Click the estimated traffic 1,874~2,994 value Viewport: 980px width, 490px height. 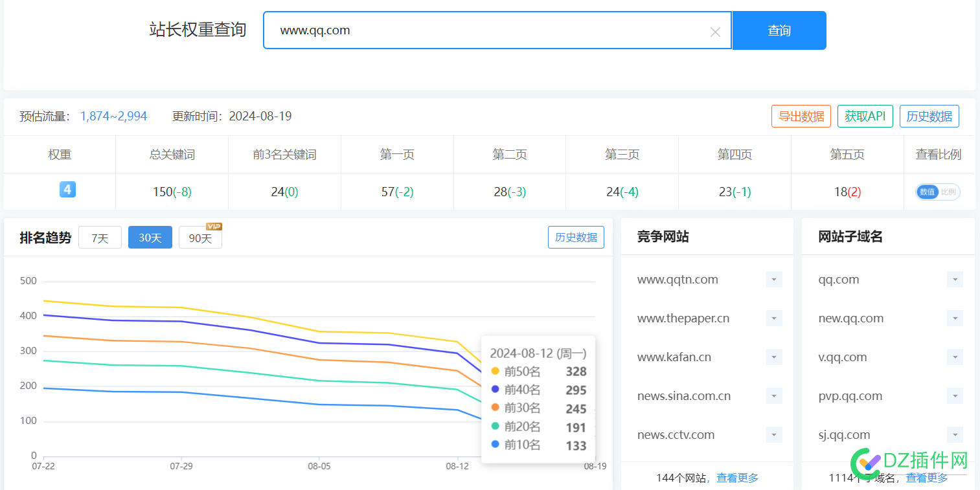coord(113,117)
